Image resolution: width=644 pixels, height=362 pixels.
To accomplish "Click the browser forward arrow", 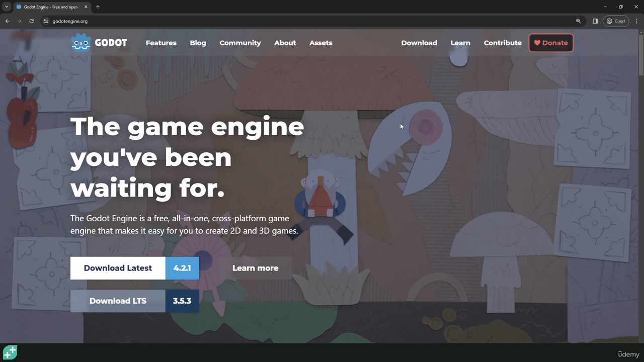I will tap(19, 21).
